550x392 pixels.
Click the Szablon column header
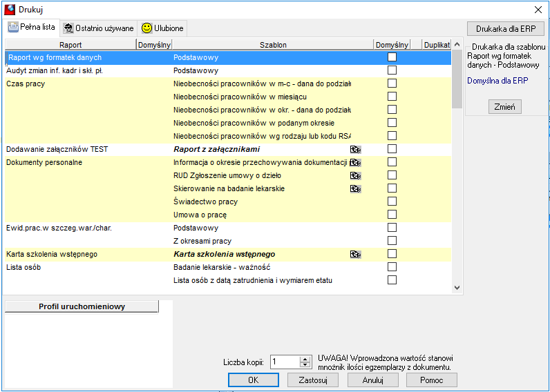pyautogui.click(x=273, y=45)
